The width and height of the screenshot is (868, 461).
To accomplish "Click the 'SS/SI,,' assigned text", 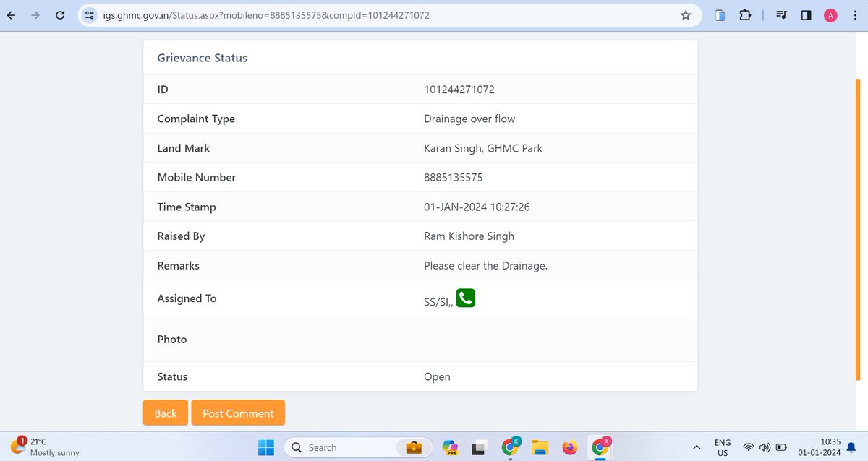I will tap(439, 302).
